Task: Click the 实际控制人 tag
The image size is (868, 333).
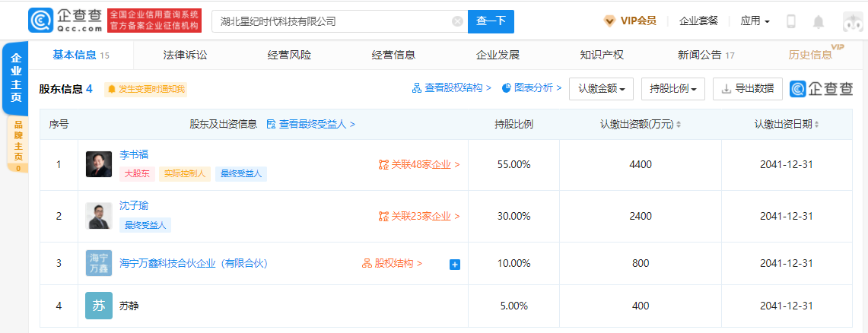Action: point(185,174)
